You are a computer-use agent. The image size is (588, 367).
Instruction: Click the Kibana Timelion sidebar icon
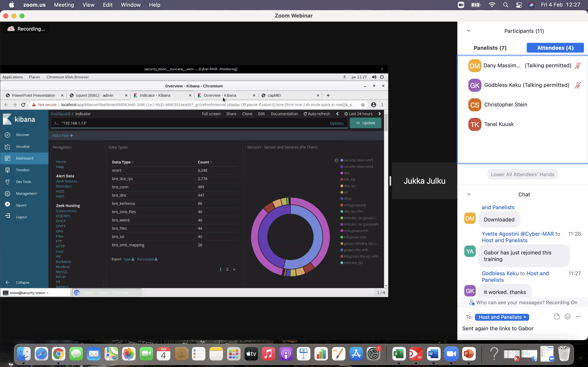[x=8, y=170]
